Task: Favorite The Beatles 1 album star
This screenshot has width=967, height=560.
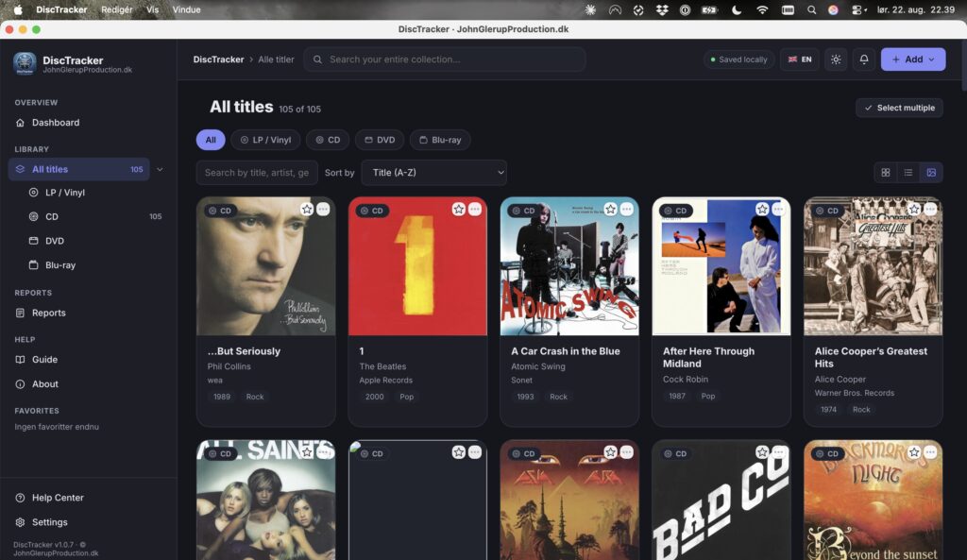Action: [458, 209]
